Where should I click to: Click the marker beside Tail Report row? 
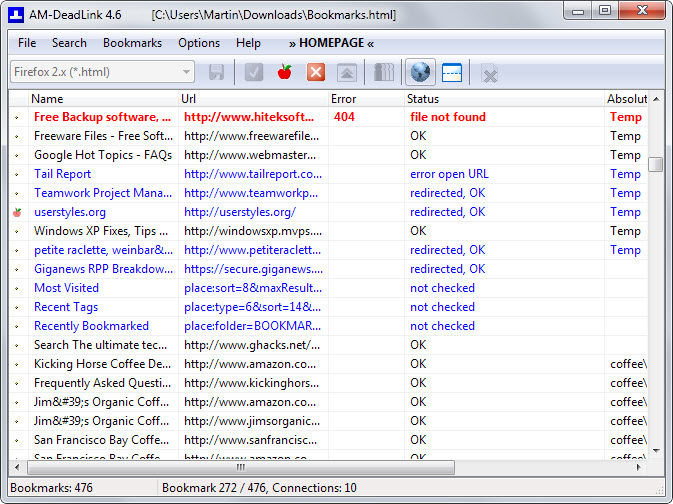[x=17, y=174]
